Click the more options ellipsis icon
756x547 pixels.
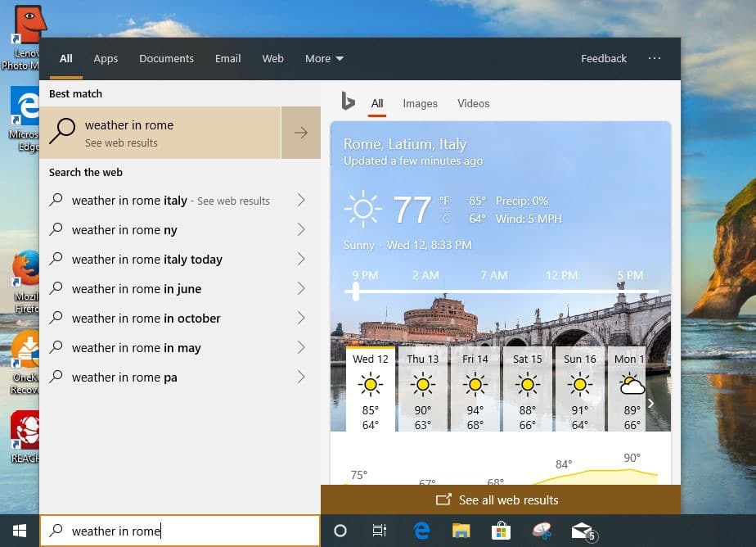point(655,58)
